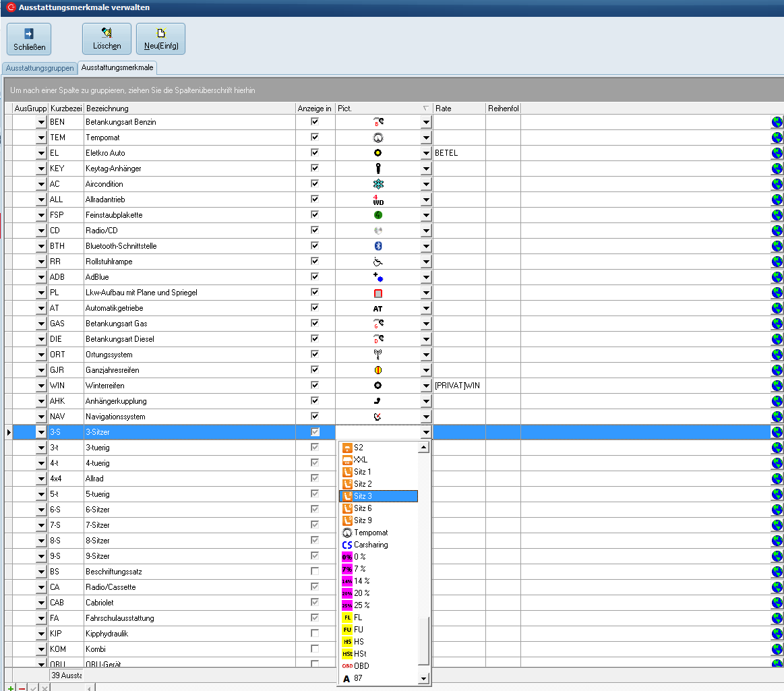The height and width of the screenshot is (691, 784).
Task: Create new entry with Neu(Einfg) button
Action: pyautogui.click(x=160, y=39)
